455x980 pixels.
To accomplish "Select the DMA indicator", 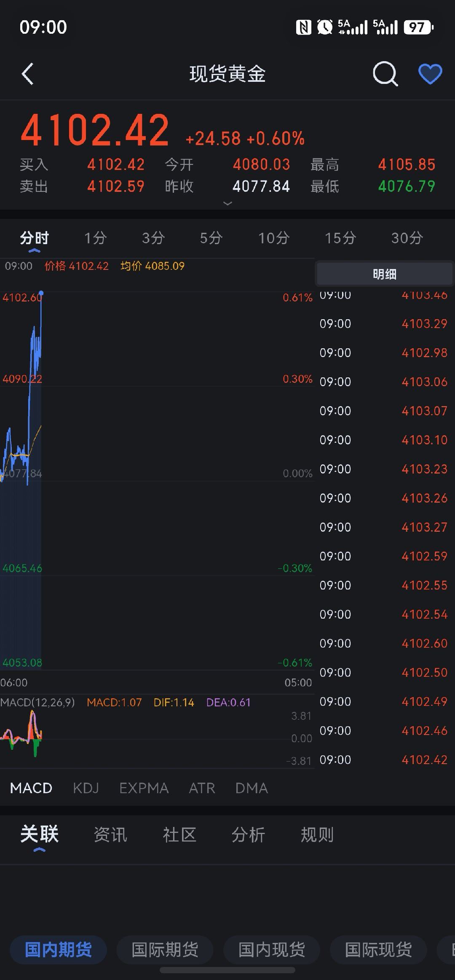I will tap(252, 788).
